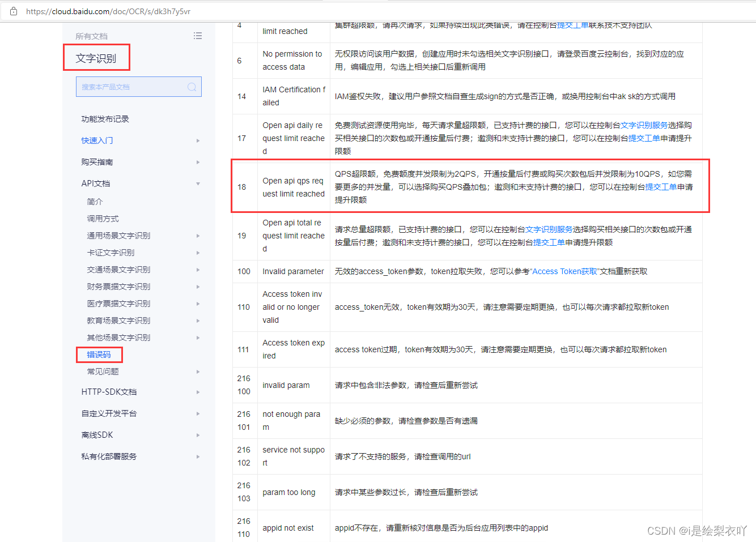Open the HTTP-SDK文档 section
Screen dimensions: 756x542
coord(109,392)
